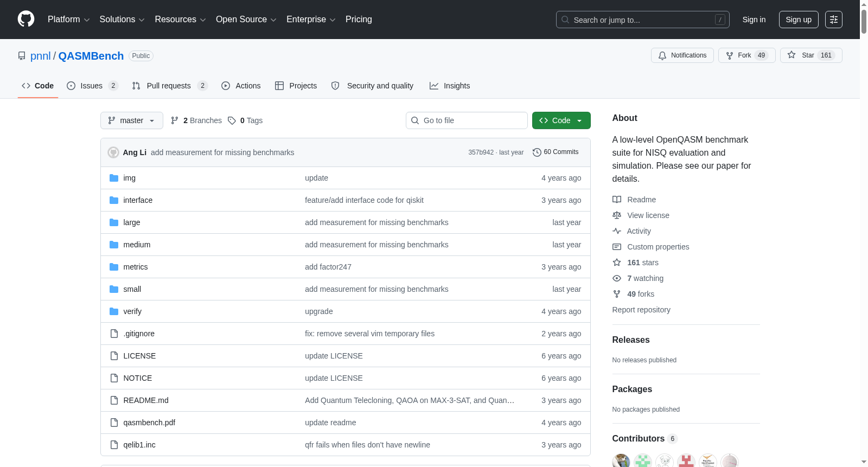Click the Sign up button

pyautogui.click(x=799, y=20)
